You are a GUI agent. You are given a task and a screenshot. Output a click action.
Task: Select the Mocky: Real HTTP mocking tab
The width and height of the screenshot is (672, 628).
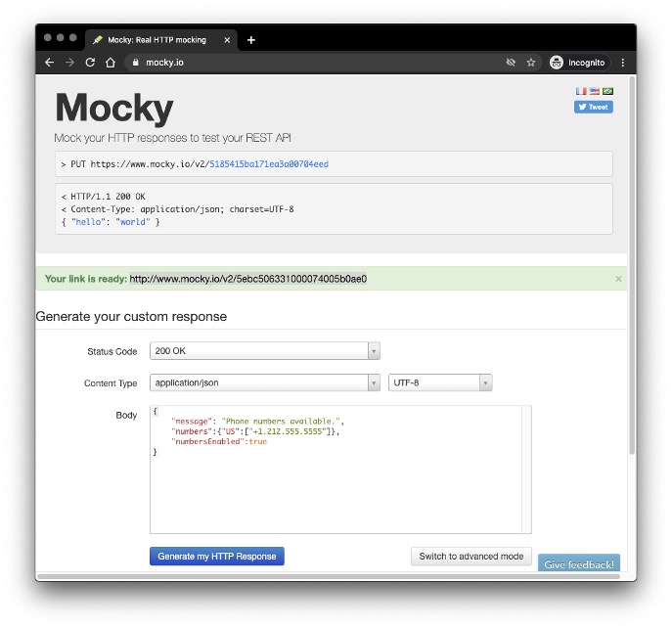point(161,40)
